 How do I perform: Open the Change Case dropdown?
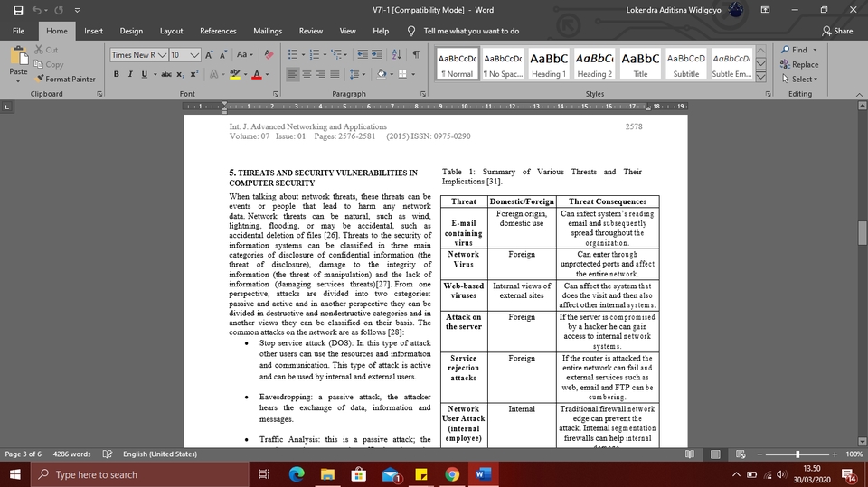click(x=245, y=54)
